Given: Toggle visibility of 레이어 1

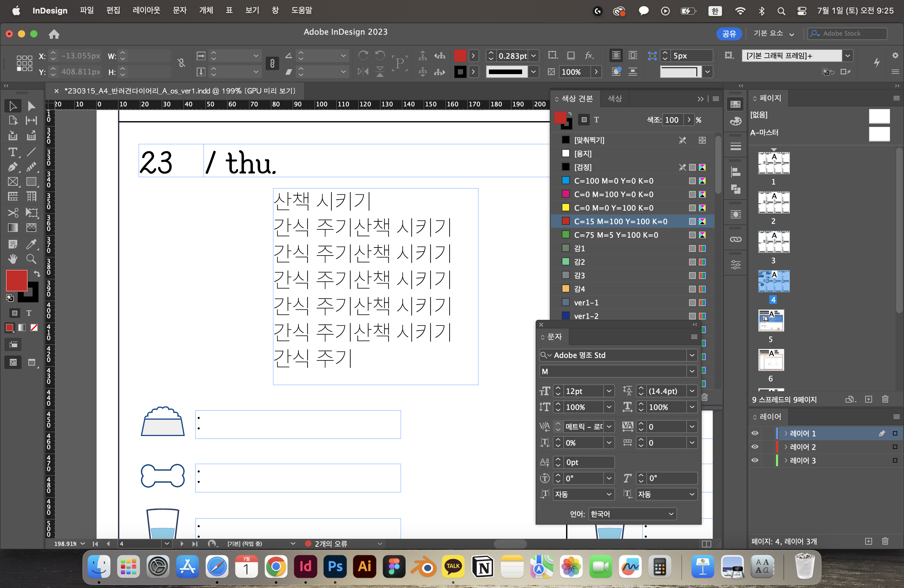Looking at the screenshot, I should point(755,433).
